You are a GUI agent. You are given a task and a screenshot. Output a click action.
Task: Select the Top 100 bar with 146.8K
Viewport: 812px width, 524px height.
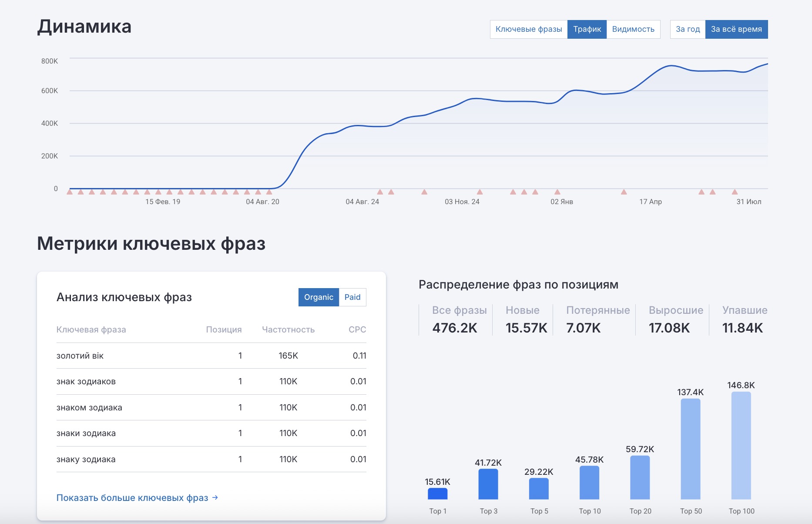pyautogui.click(x=741, y=445)
